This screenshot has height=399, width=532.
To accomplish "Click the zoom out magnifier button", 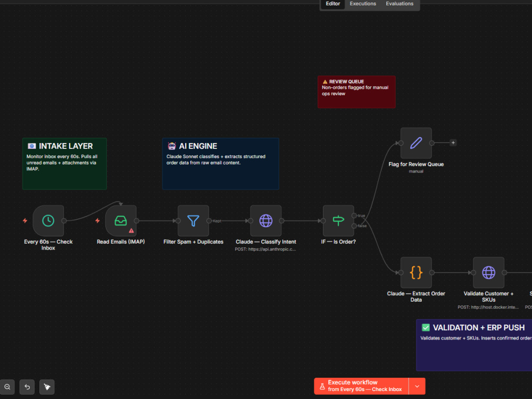I will (7, 387).
